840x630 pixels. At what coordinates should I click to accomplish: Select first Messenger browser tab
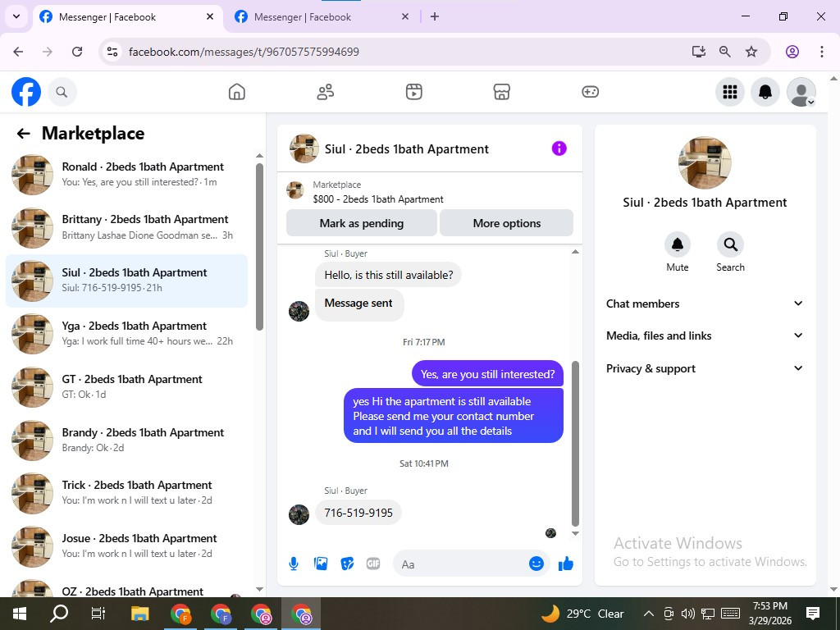coord(126,17)
